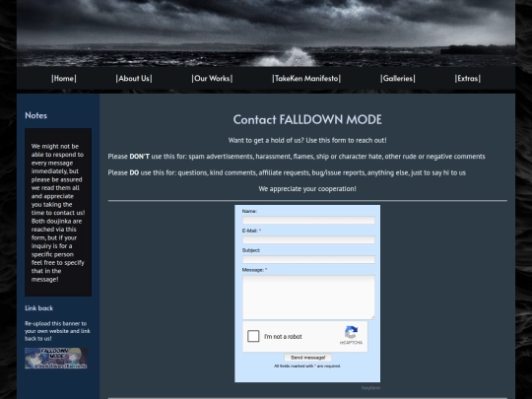Click the 'Want to get a hold of us?' line
532x399 pixels.
tap(307, 140)
